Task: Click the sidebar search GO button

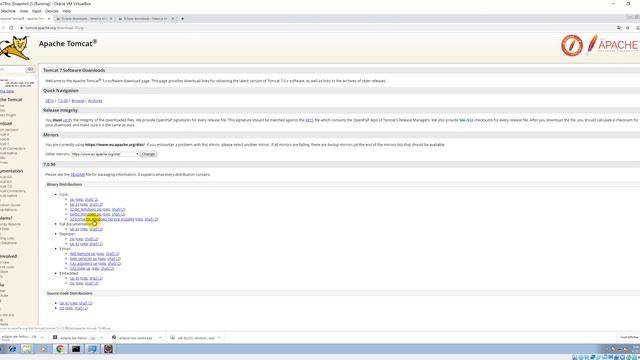Action: (x=30, y=69)
